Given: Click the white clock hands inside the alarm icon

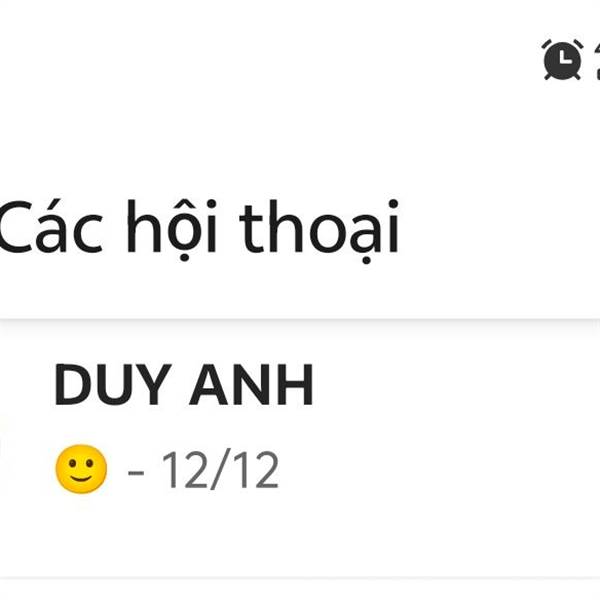Looking at the screenshot, I should (565, 58).
